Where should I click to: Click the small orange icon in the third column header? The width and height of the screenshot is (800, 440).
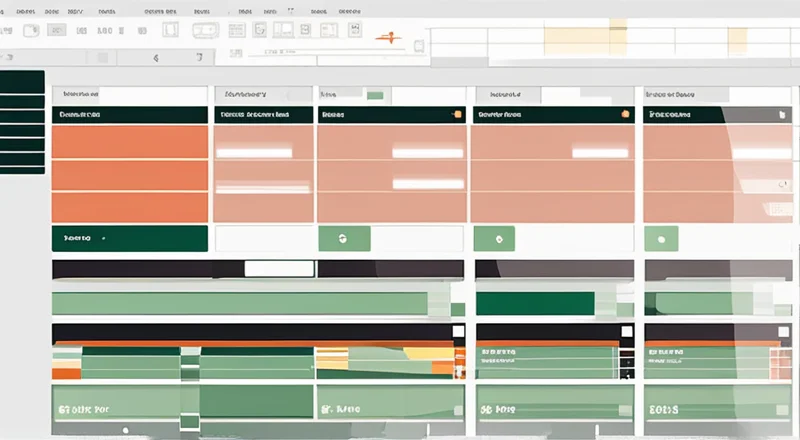click(x=458, y=115)
